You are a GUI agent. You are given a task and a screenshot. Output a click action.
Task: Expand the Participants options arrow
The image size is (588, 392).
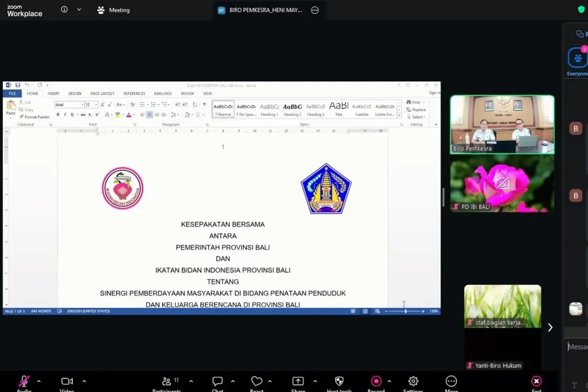[x=191, y=381]
